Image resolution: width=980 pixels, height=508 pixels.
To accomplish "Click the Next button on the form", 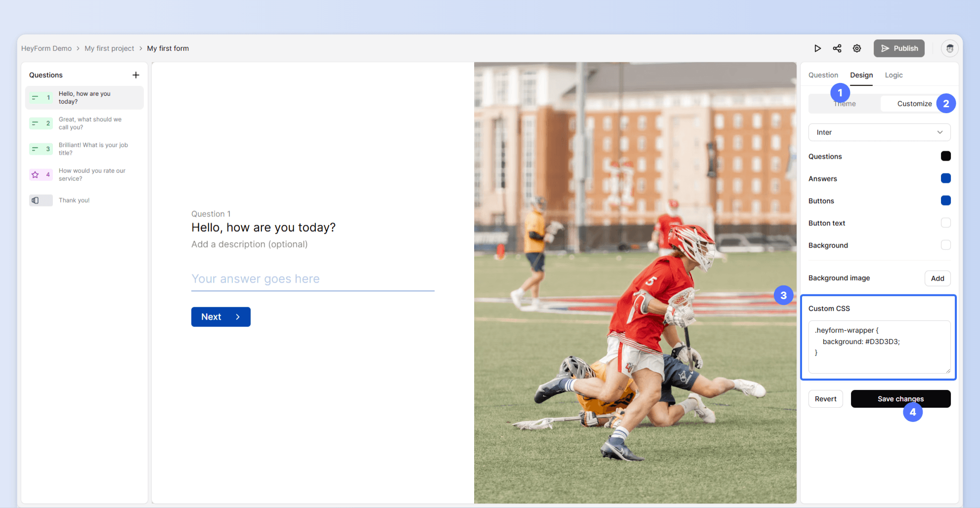I will [221, 317].
